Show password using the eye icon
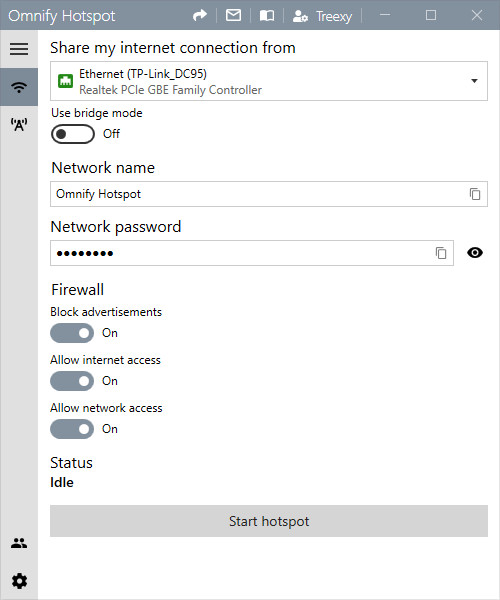Viewport: 500px width, 600px height. coord(475,253)
